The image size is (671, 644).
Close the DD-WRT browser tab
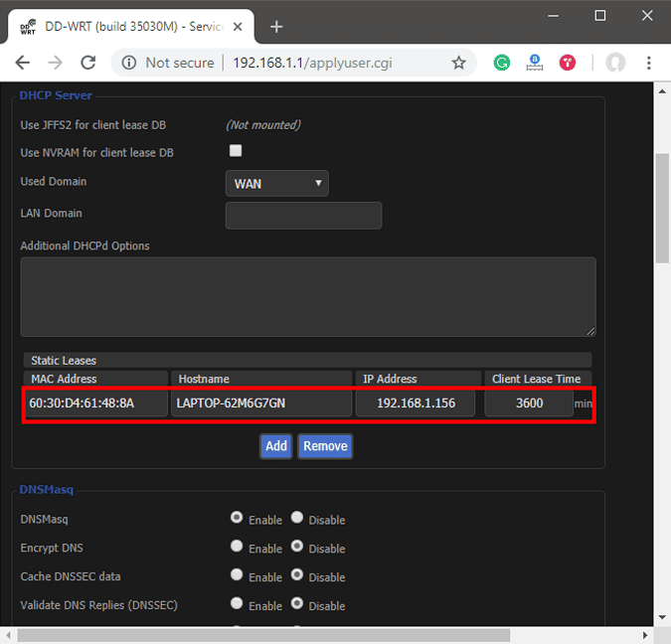[x=238, y=27]
